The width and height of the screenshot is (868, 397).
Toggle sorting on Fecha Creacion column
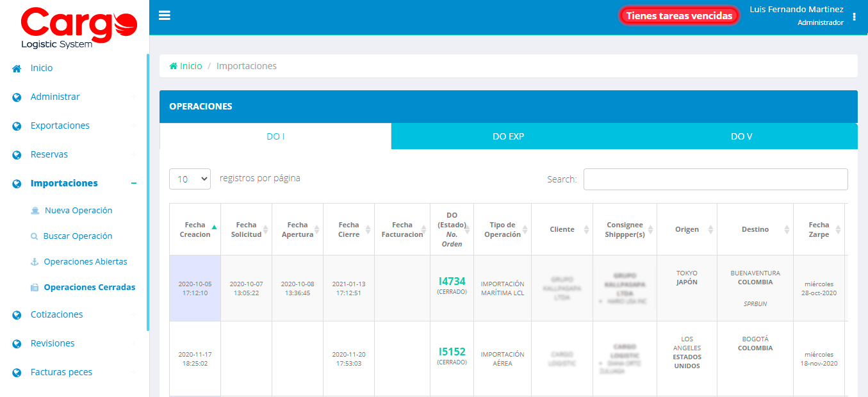pyautogui.click(x=195, y=229)
